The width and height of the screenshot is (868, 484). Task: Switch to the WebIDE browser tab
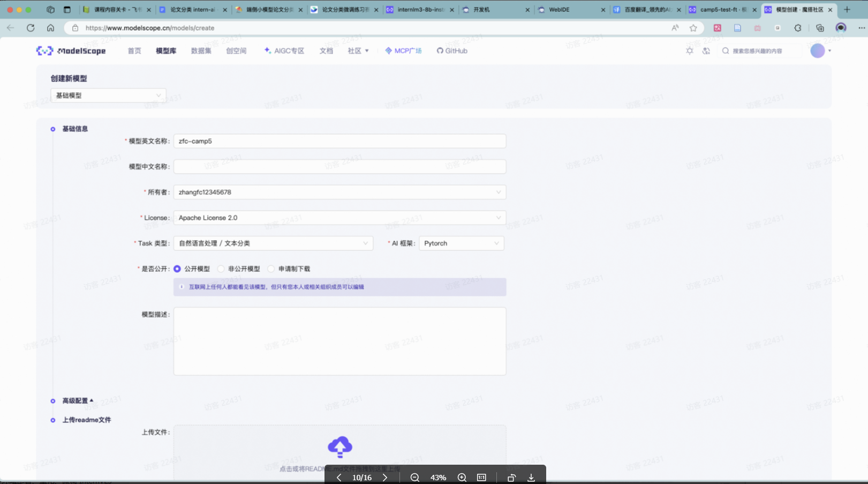click(x=571, y=10)
